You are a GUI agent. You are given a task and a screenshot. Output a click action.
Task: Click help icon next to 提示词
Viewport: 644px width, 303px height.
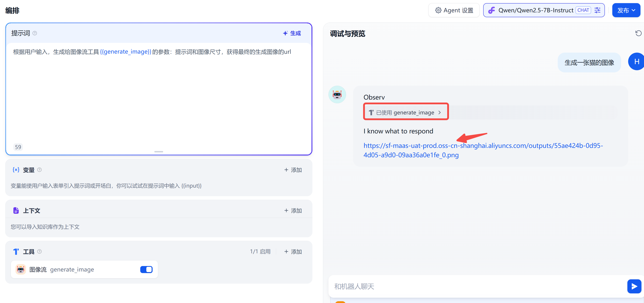click(x=35, y=33)
